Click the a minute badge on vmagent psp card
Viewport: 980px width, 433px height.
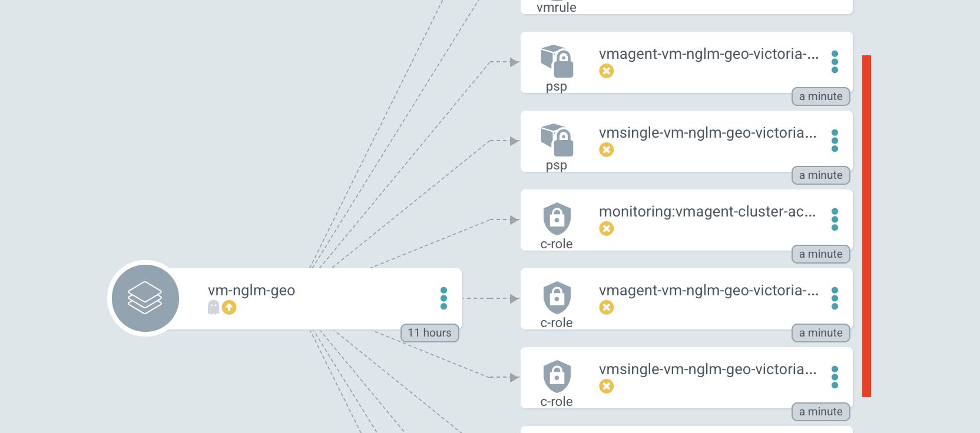[x=820, y=96]
